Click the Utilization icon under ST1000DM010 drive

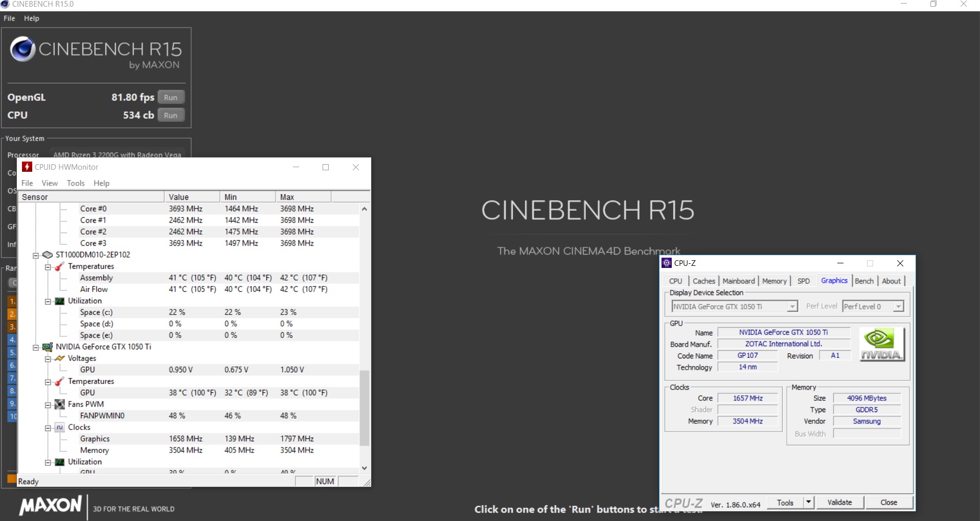tap(59, 301)
